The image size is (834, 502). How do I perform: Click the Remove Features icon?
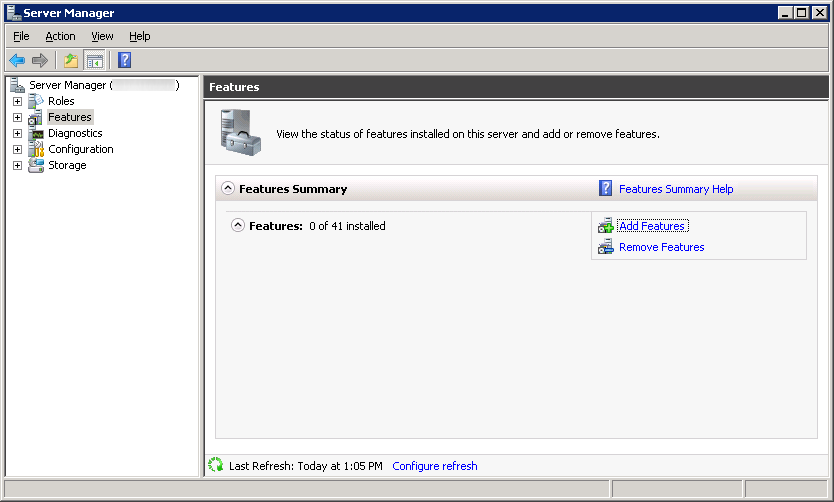pos(605,247)
